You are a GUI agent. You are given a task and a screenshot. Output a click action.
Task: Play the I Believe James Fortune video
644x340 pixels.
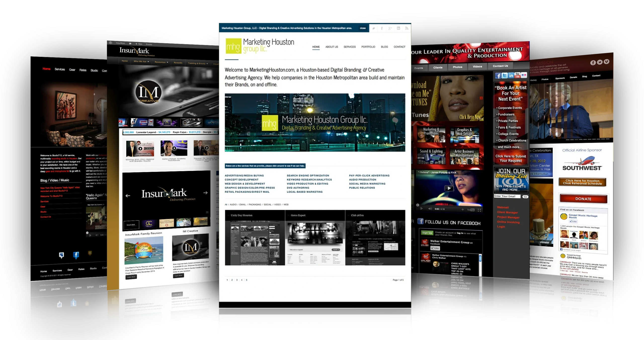pyautogui.click(x=449, y=188)
